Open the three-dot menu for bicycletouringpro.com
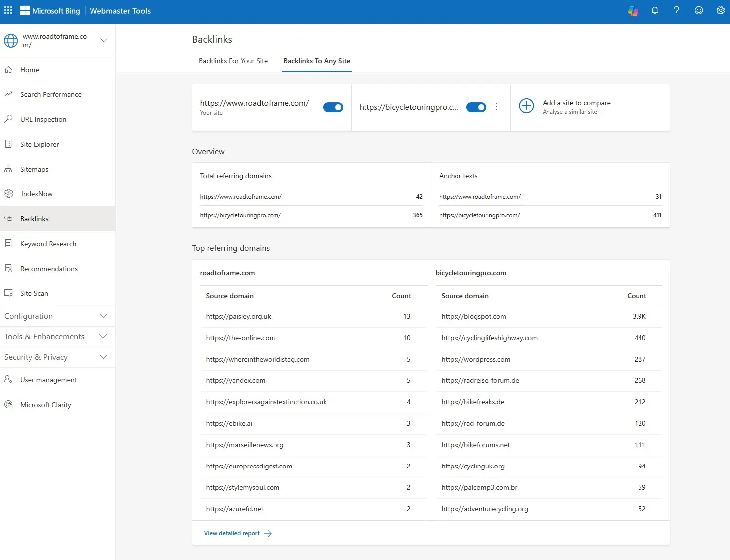730x560 pixels. click(x=496, y=107)
